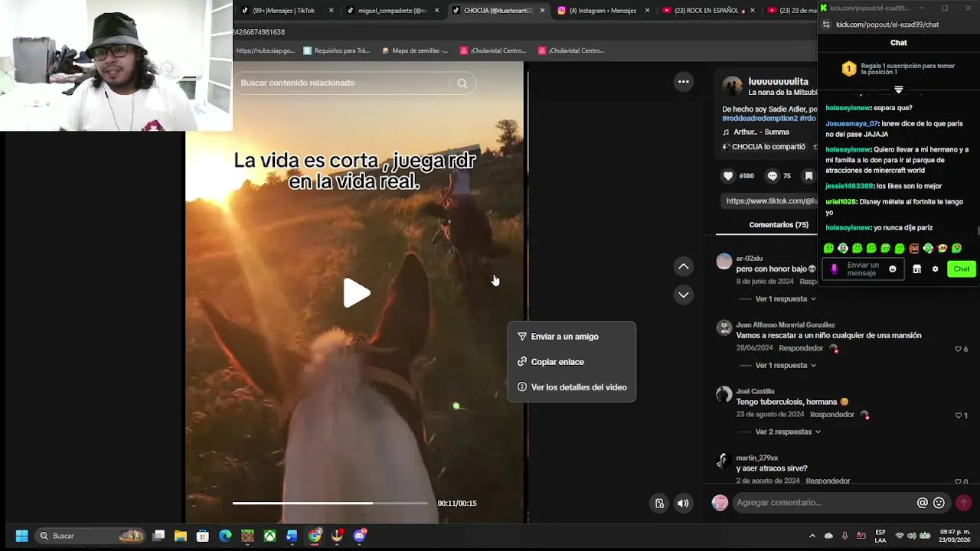Screen dimensions: 980x551
Task: Click 'Requisitos para Trá...' bookmark
Action: [x=336, y=51]
